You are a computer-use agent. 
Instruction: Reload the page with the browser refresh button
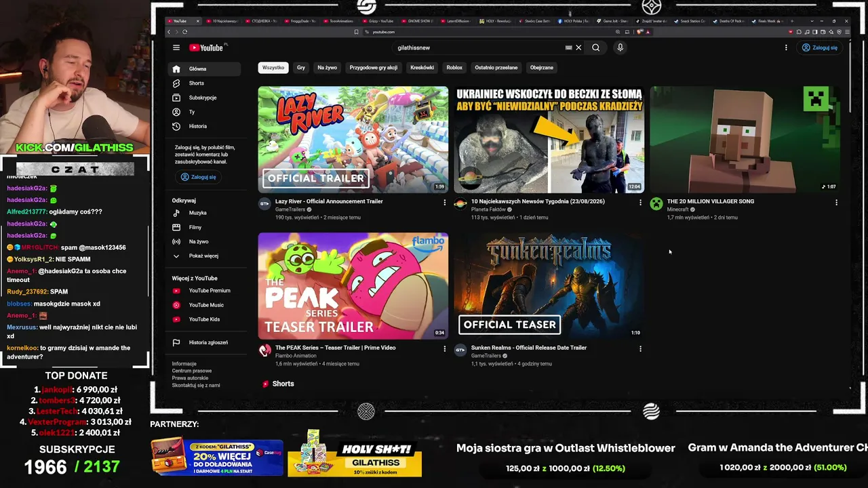click(x=184, y=32)
